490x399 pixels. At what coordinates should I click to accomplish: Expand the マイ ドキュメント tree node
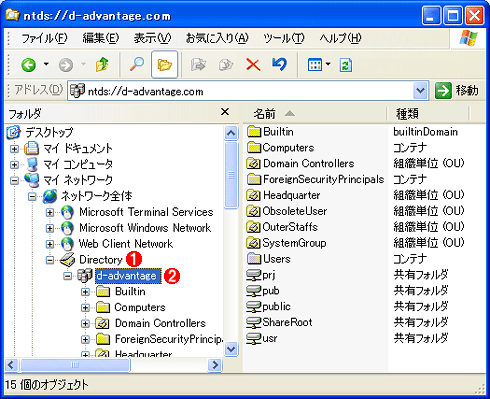pyautogui.click(x=14, y=149)
